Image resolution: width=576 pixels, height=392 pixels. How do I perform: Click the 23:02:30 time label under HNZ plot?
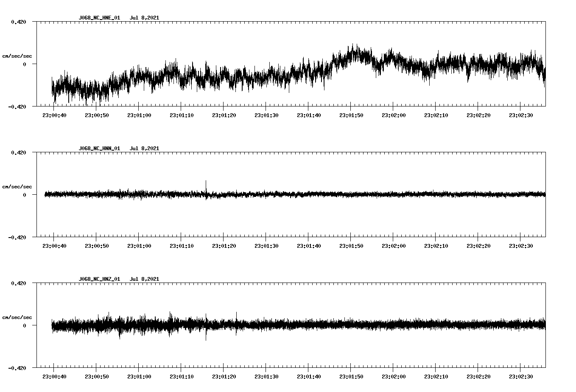pyautogui.click(x=520, y=377)
